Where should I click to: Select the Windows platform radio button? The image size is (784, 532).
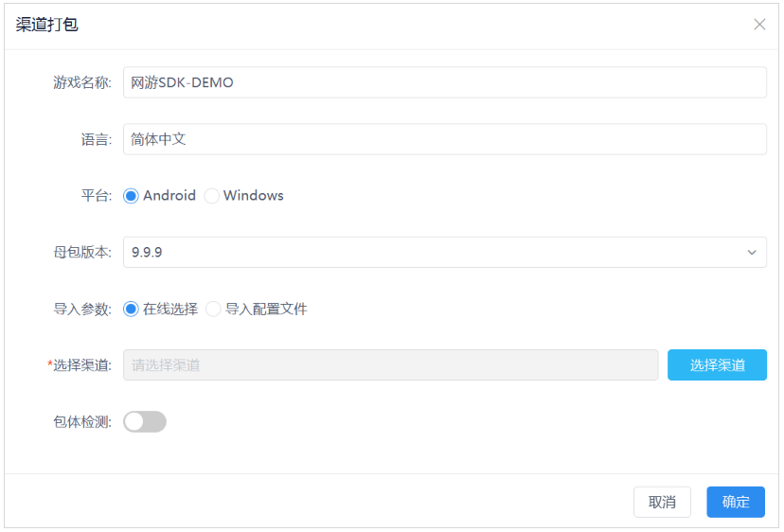[x=212, y=196]
